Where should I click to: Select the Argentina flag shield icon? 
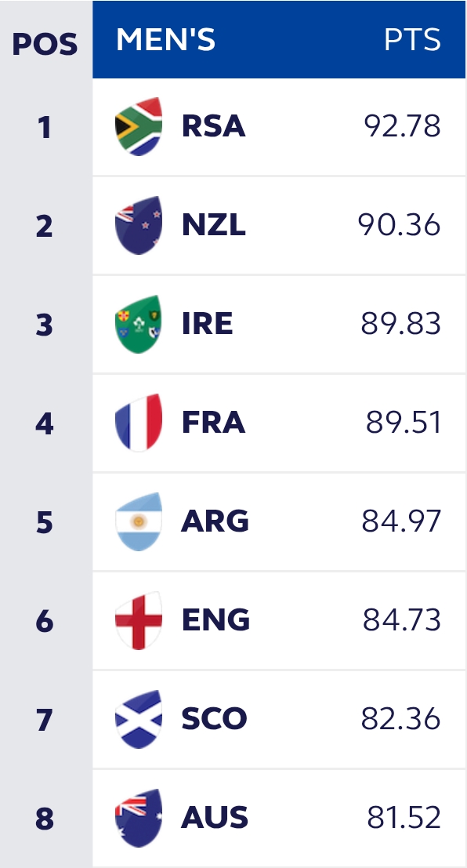click(139, 521)
